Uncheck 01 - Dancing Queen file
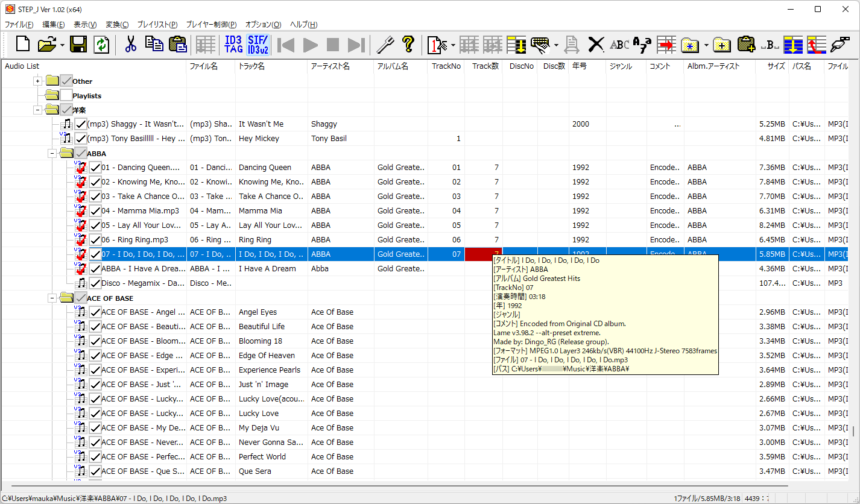Viewport: 860px width, 504px height. (x=95, y=168)
